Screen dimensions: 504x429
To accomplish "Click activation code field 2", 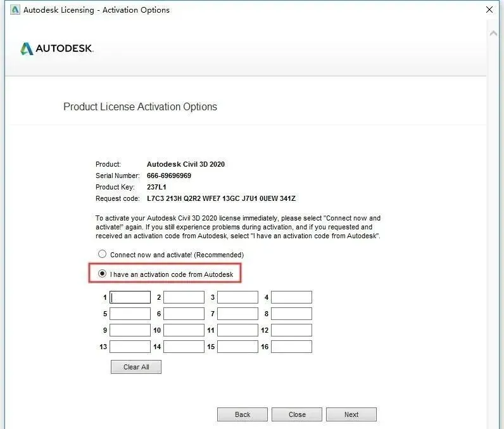I will click(184, 297).
